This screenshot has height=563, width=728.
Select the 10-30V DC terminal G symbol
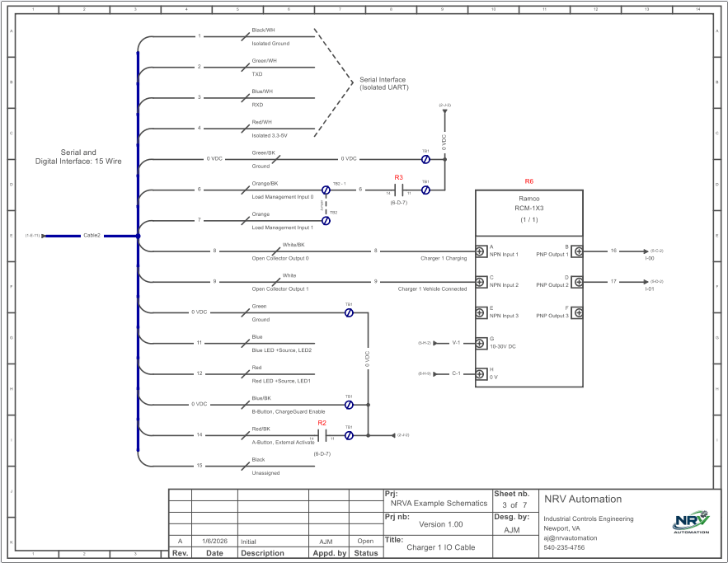(x=480, y=343)
